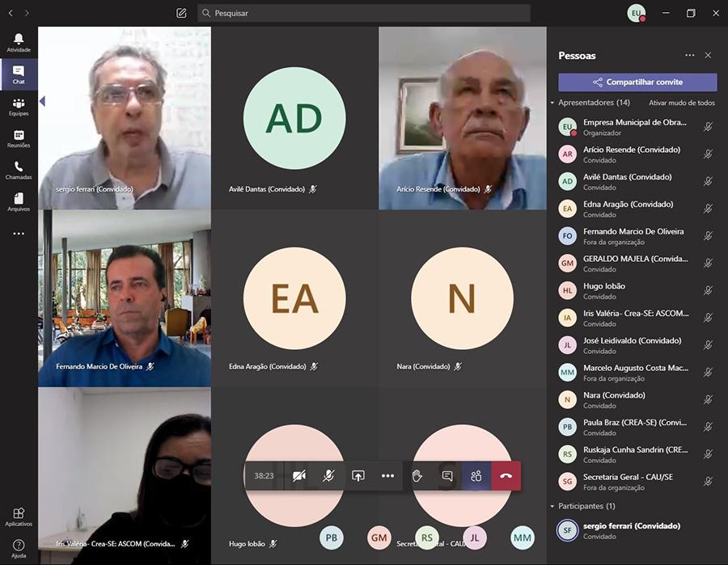Unmute the microphone in call toolbar
The height and width of the screenshot is (565, 728).
pos(328,476)
